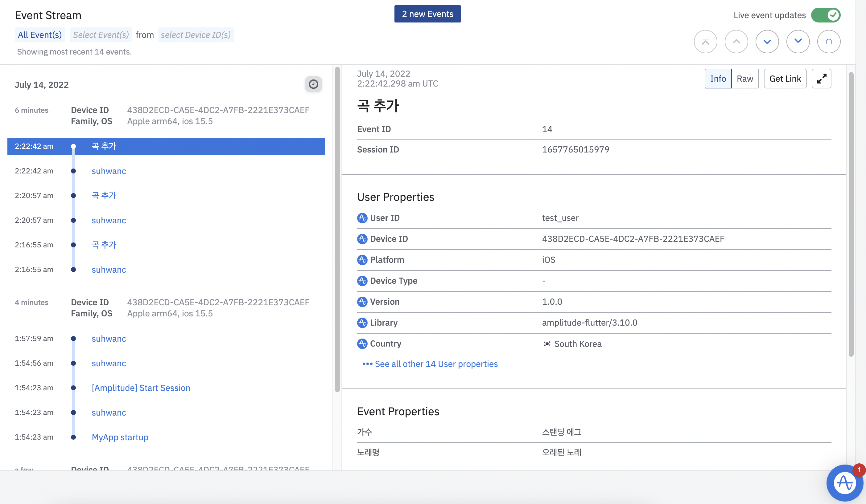Open the select Device ID(s) dropdown
Viewport: 866px width, 504px height.
click(196, 35)
